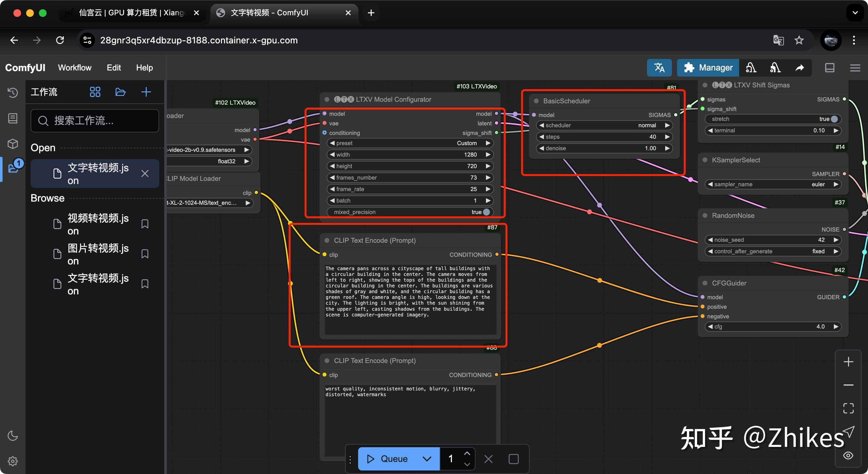This screenshot has height=474, width=868.
Task: Click the unload models icon beside Manager
Action: (x=751, y=68)
